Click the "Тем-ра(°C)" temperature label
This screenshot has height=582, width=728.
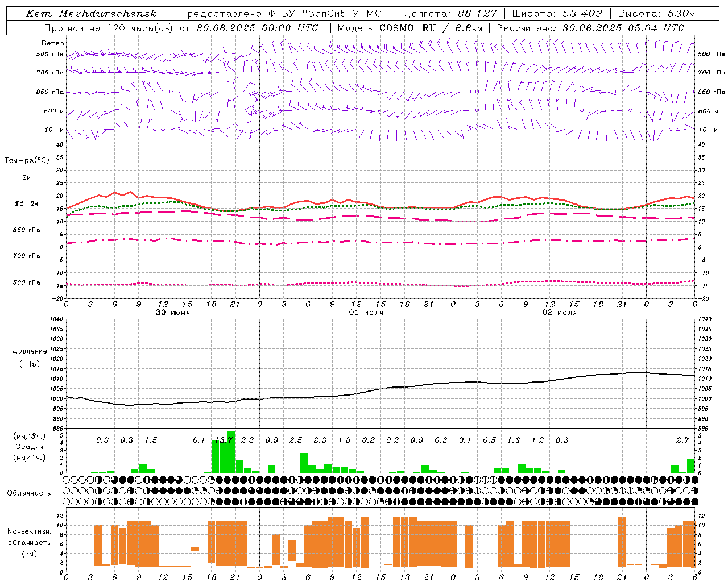coord(27,161)
